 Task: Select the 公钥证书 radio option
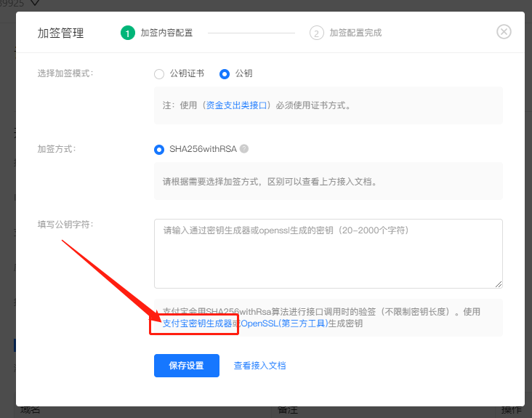point(159,73)
